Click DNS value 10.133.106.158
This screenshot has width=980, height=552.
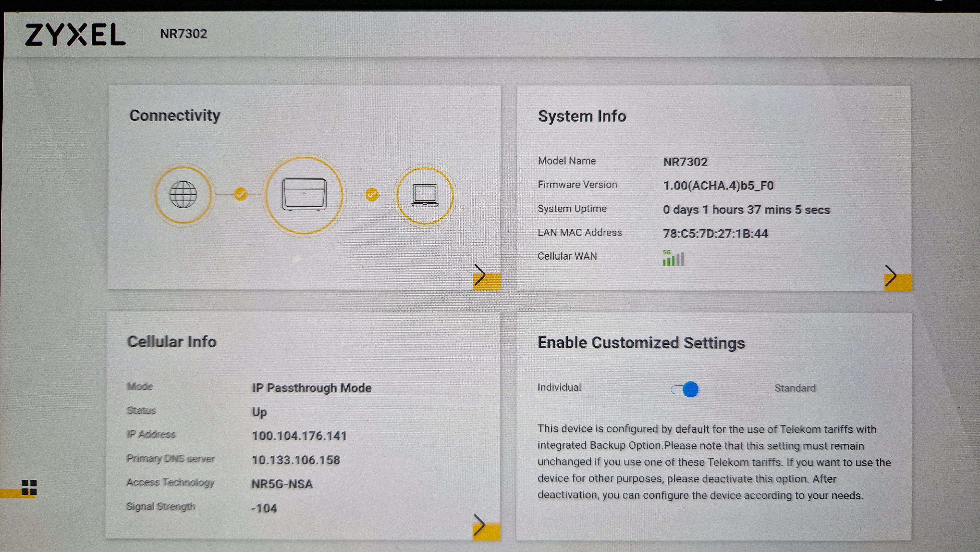(x=296, y=460)
